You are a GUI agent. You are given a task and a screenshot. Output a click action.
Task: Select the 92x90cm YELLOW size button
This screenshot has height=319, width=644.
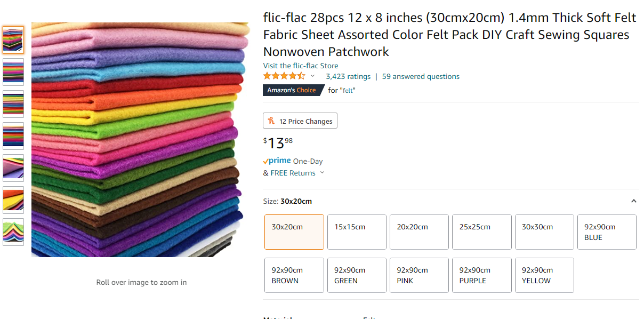click(x=544, y=275)
